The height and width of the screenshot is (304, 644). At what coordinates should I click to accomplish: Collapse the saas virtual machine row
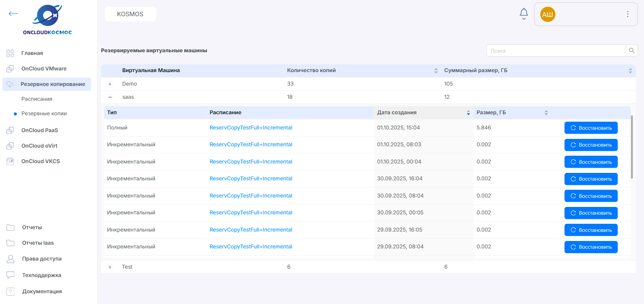pyautogui.click(x=110, y=97)
